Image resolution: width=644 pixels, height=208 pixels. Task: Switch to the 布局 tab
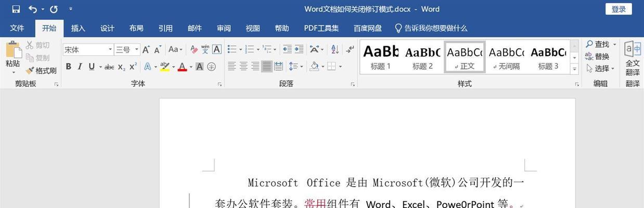point(136,28)
